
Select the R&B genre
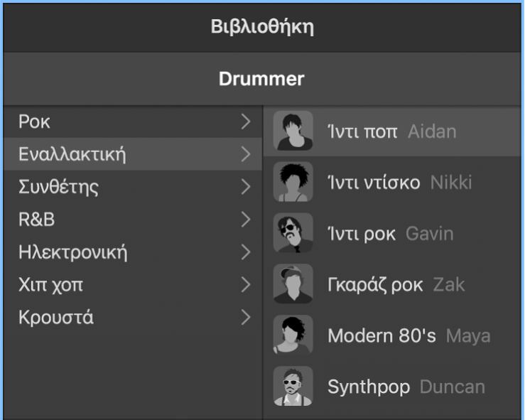36,220
